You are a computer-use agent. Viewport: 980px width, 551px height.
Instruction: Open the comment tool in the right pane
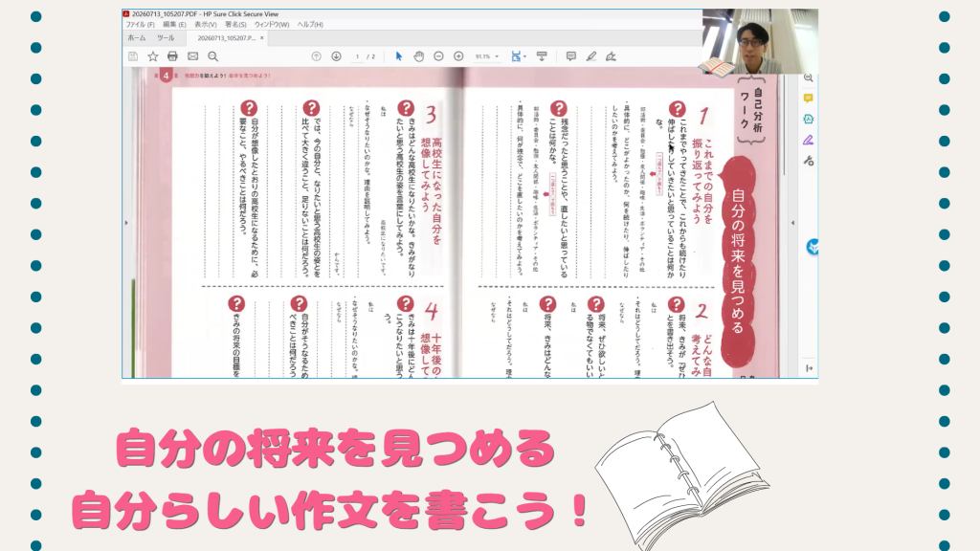808,99
